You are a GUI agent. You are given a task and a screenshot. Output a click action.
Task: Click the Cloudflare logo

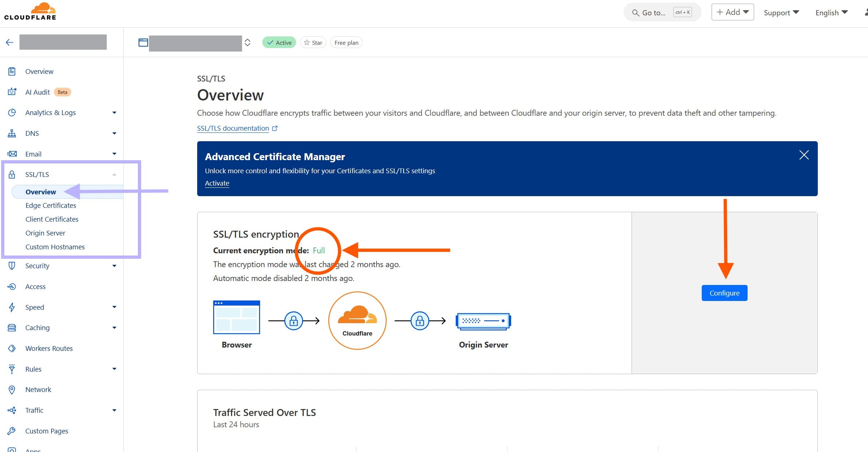pos(31,11)
